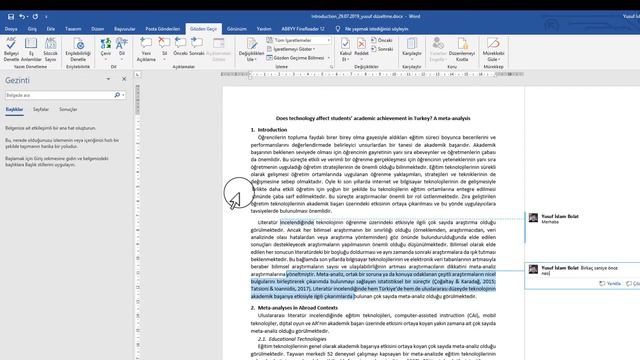Open the quick access toolbar customize arrow
The height and width of the screenshot is (360, 640).
click(46, 17)
